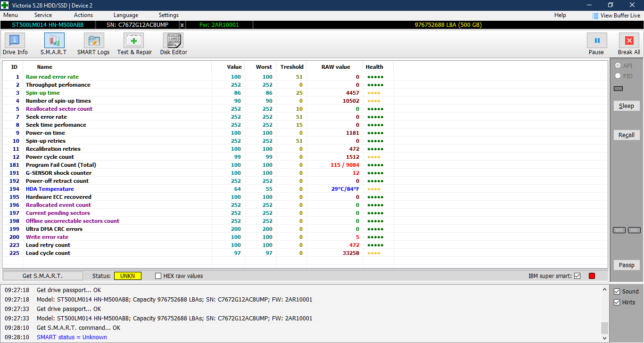
Task: Click the Recall button
Action: tap(627, 135)
